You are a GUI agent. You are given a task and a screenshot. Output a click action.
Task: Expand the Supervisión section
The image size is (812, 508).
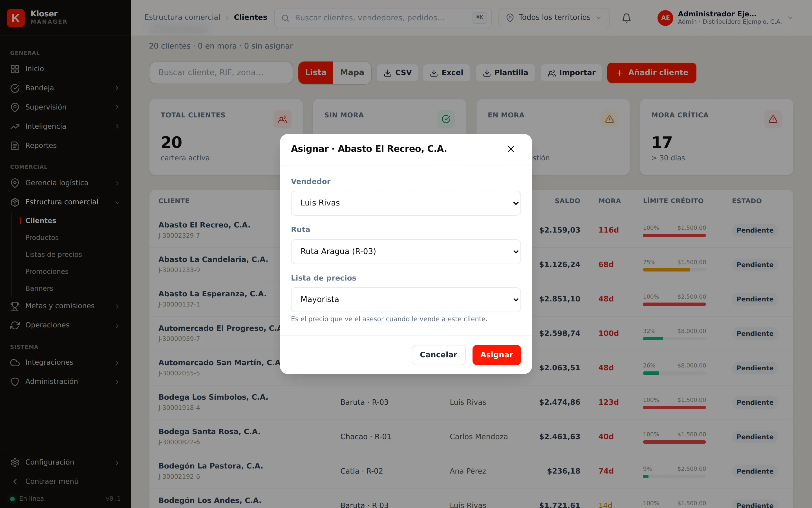pyautogui.click(x=65, y=107)
